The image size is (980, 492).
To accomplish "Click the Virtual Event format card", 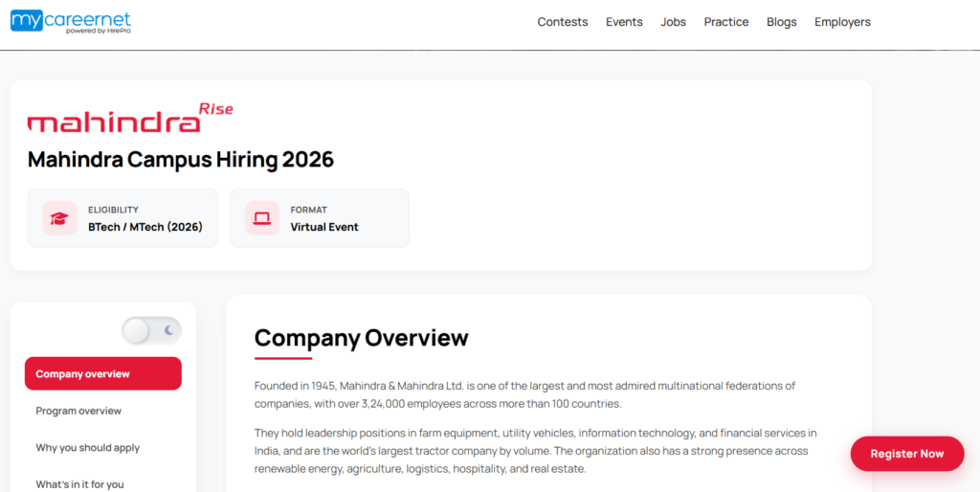I will point(320,218).
